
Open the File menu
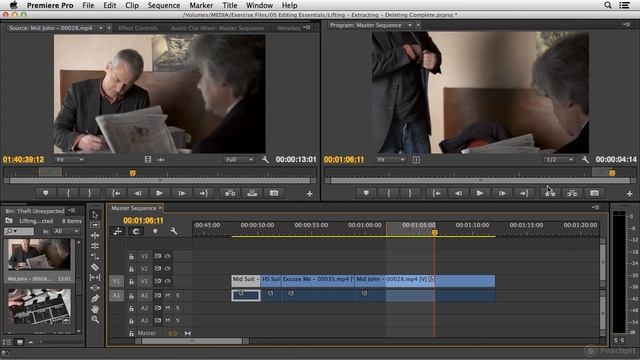point(88,5)
